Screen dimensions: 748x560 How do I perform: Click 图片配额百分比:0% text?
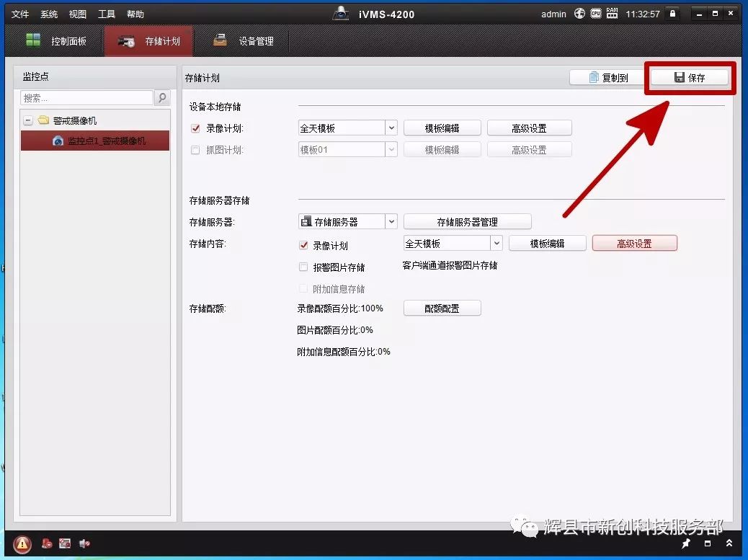(x=334, y=330)
